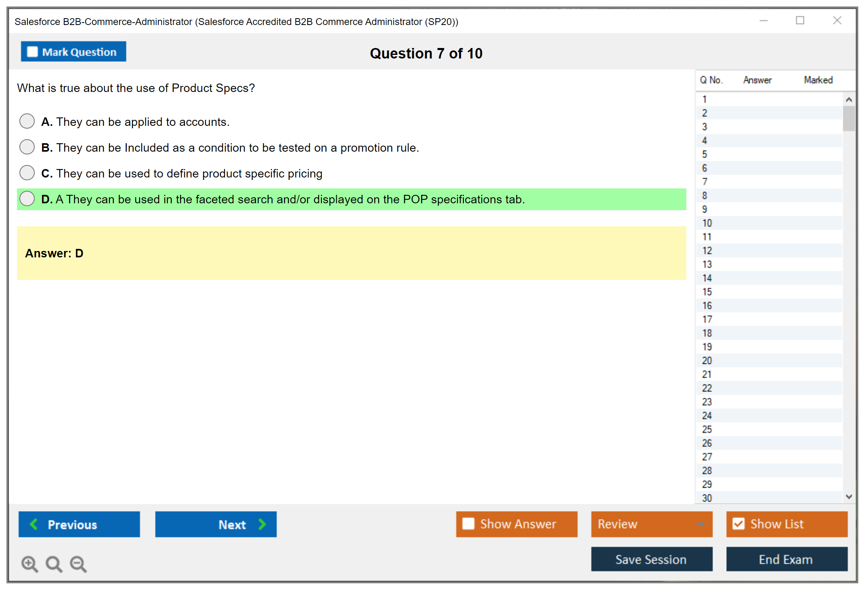The height and width of the screenshot is (593, 868).
Task: Click the zoom in magnifier icon
Action: point(29,564)
